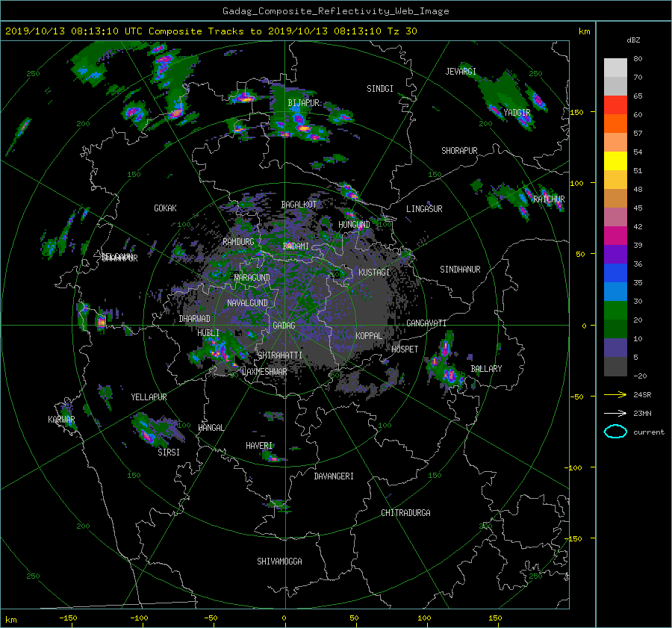This screenshot has height=628, width=672.
Task: Click the 2019/10/13 08:13:10 UTC timestamp line
Action: [x=211, y=31]
